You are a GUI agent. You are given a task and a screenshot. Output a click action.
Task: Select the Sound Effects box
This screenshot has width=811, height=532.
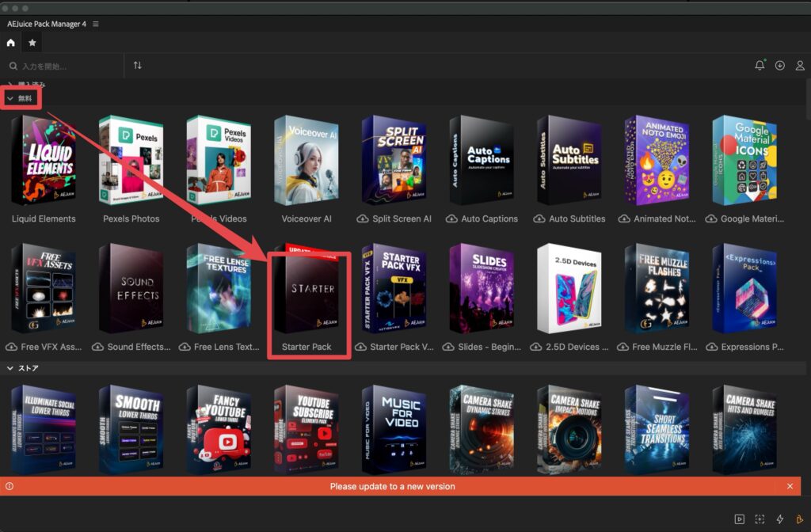coord(131,288)
